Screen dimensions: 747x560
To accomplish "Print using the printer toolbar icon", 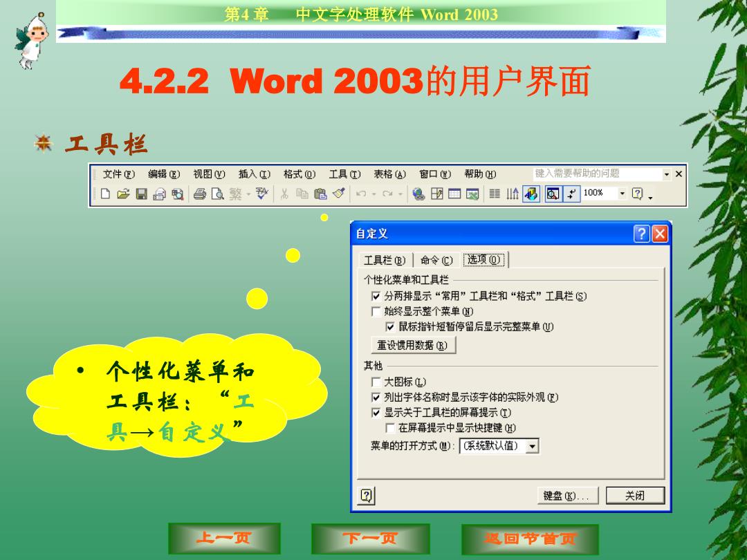I will point(200,194).
